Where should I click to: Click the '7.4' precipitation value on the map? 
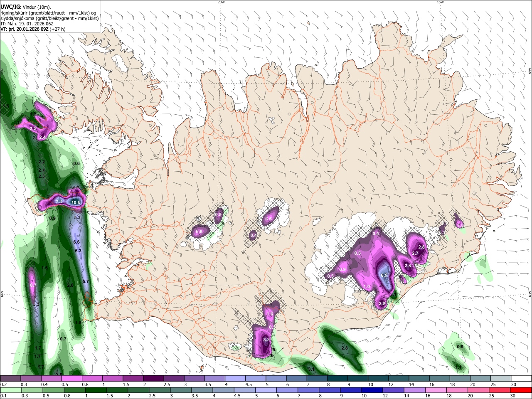pyautogui.click(x=59, y=202)
